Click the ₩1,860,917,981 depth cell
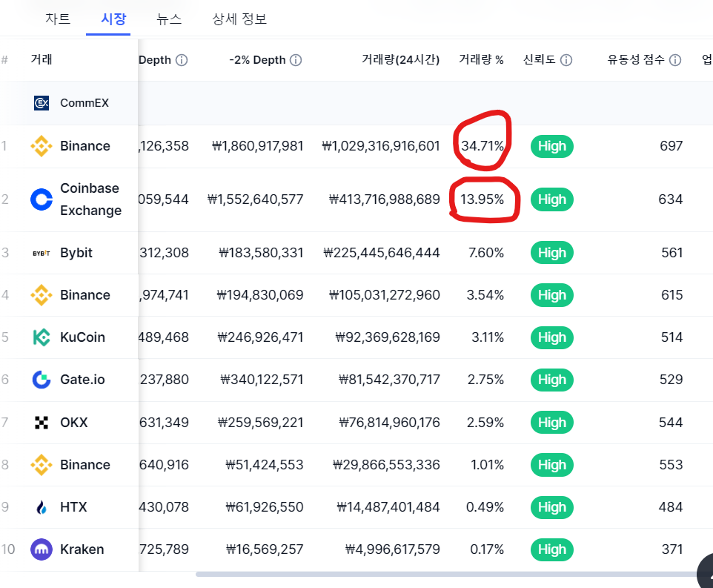Screen dimensions: 713x588 point(258,146)
